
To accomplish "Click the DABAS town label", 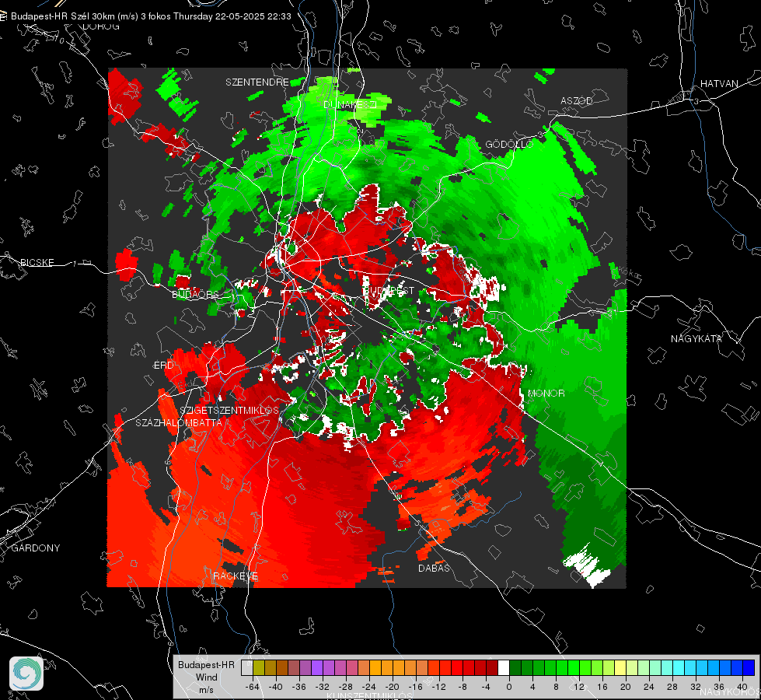I will 434,568.
